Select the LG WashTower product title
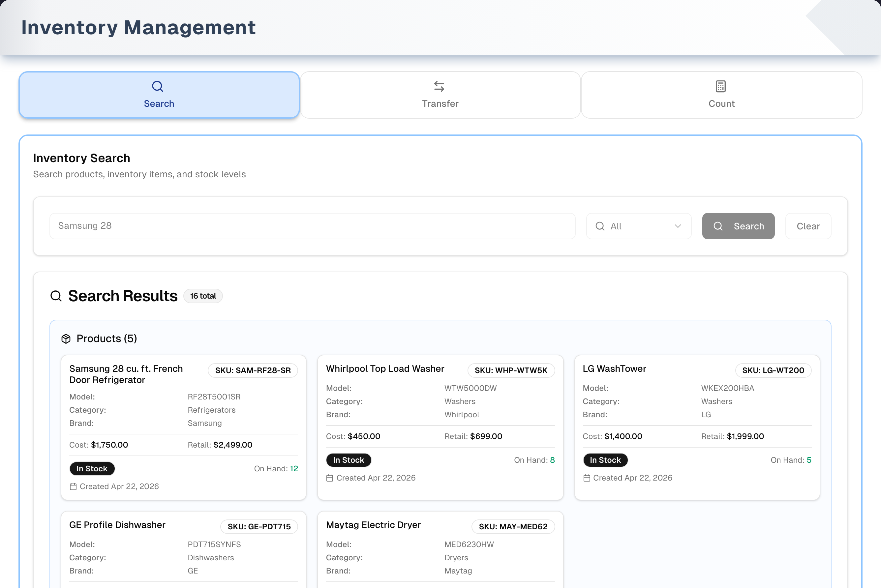 tap(614, 368)
